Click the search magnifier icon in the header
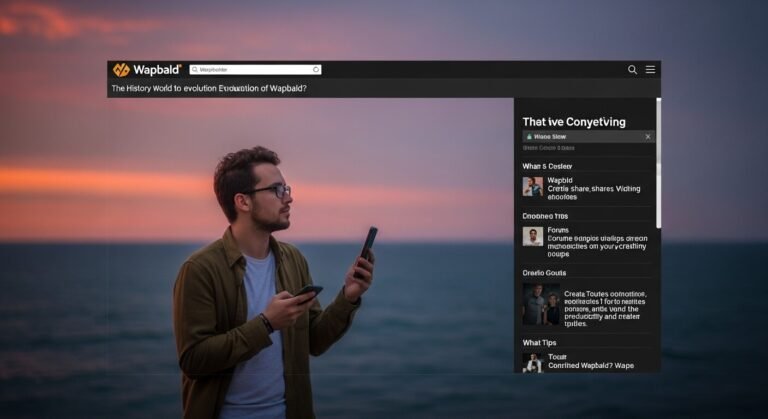 click(x=632, y=70)
